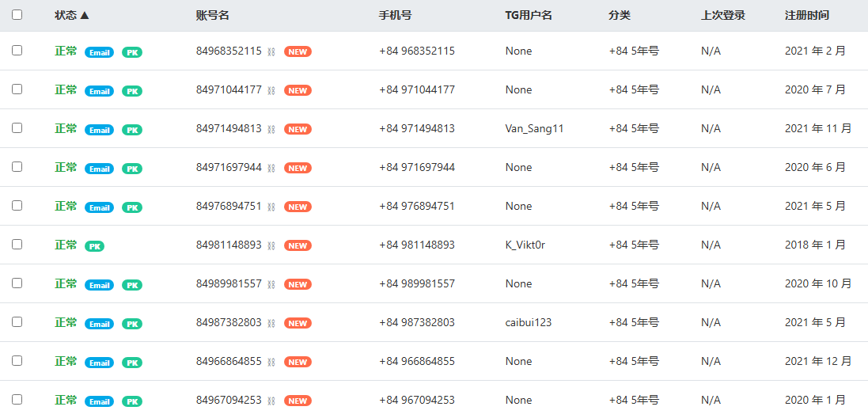Image resolution: width=868 pixels, height=418 pixels.
Task: Click PK badge in 84981148893 row
Action: (95, 246)
